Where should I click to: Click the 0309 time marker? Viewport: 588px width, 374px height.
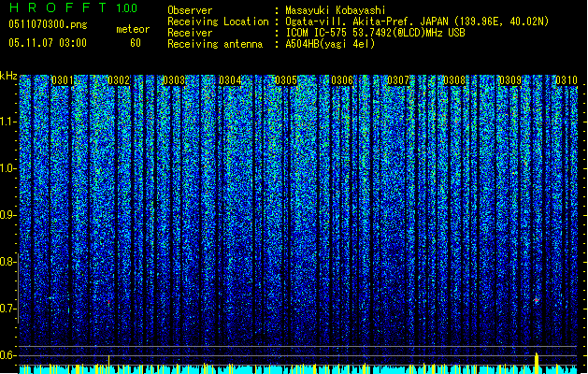510,80
